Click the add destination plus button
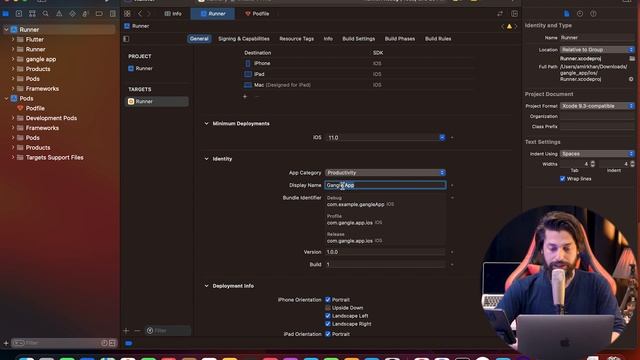Screen dimensions: 640x360 pyautogui.click(x=245, y=97)
